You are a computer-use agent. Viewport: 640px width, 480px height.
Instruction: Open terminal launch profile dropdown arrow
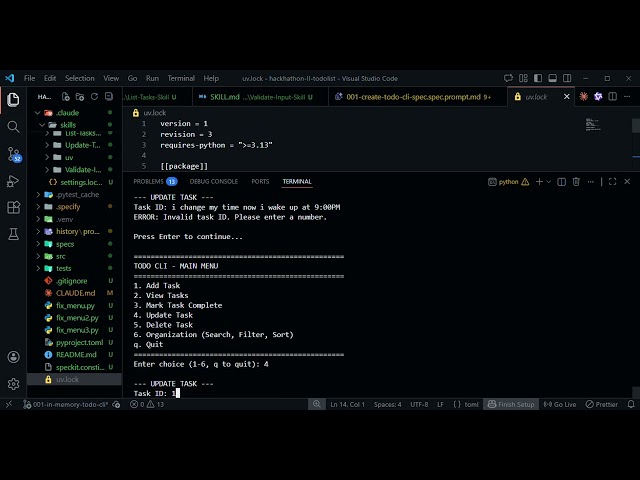tap(549, 182)
